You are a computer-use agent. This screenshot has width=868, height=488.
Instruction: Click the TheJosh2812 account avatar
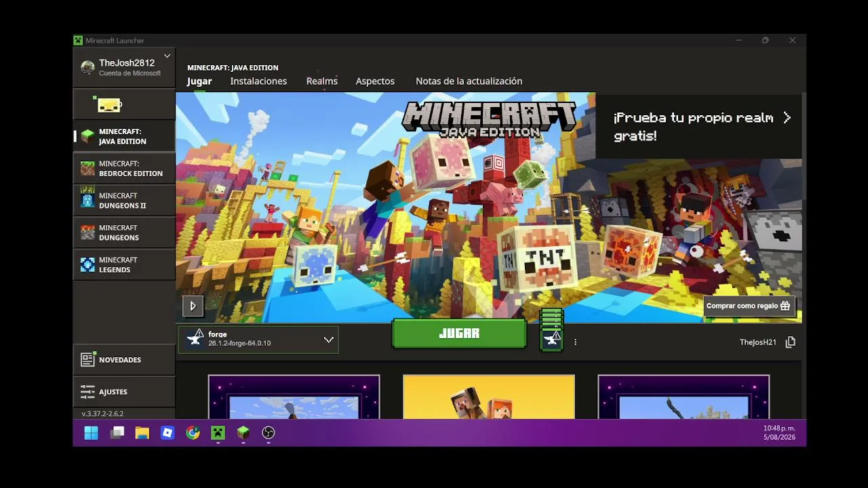(x=87, y=67)
